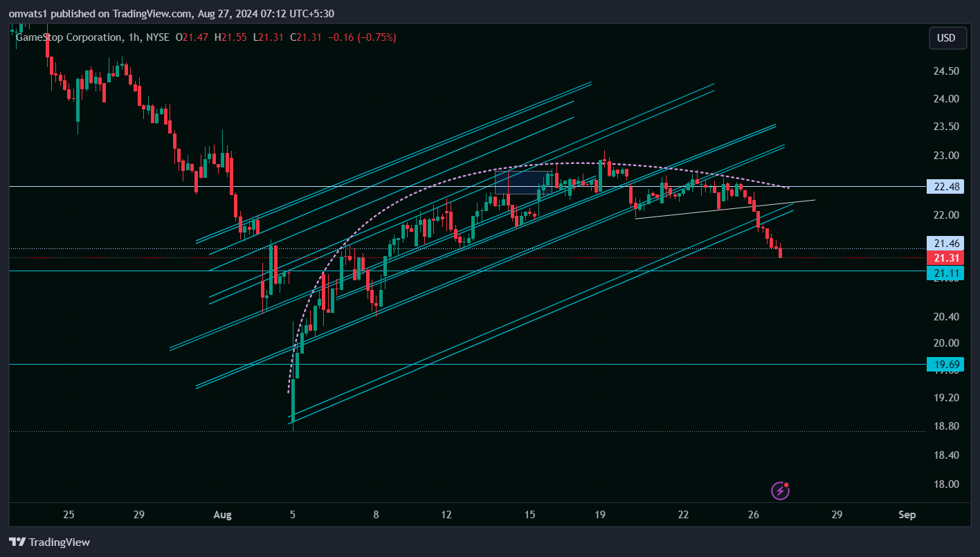980x557 pixels.
Task: Click the cyan 19.69 price label
Action: (x=945, y=364)
